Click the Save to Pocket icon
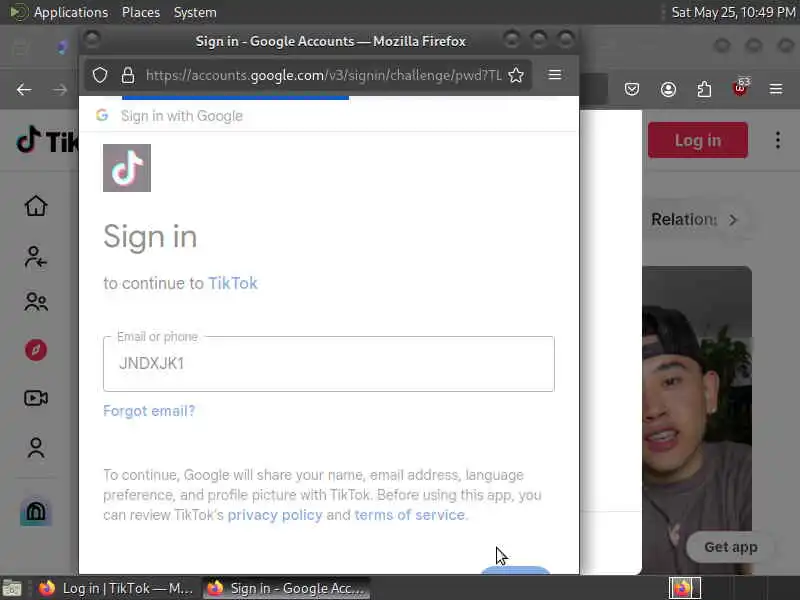Viewport: 800px width, 600px height. coord(632,89)
